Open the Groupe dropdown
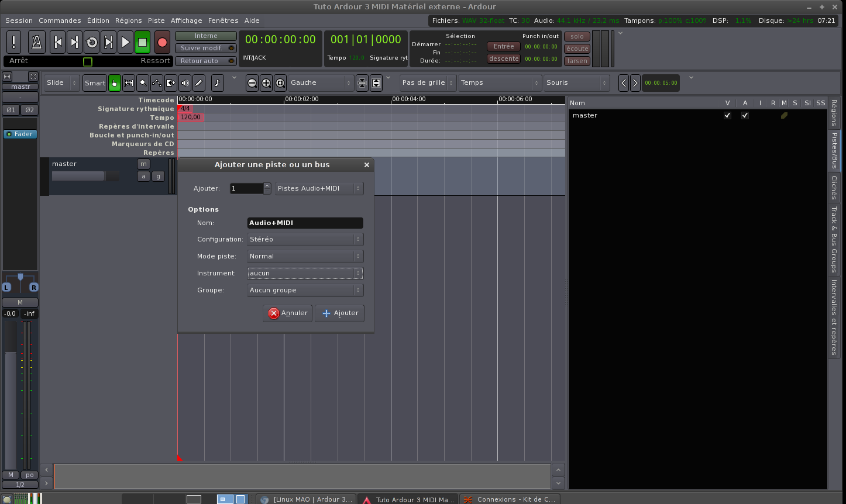 305,290
